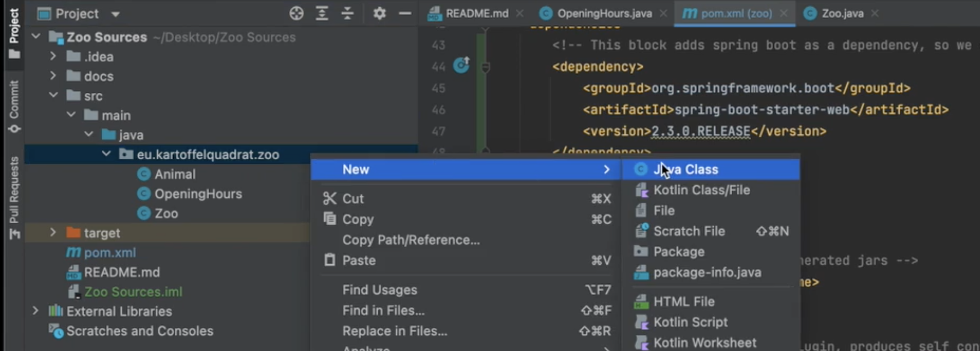Click Copy Path/Reference in context menu

click(x=411, y=240)
